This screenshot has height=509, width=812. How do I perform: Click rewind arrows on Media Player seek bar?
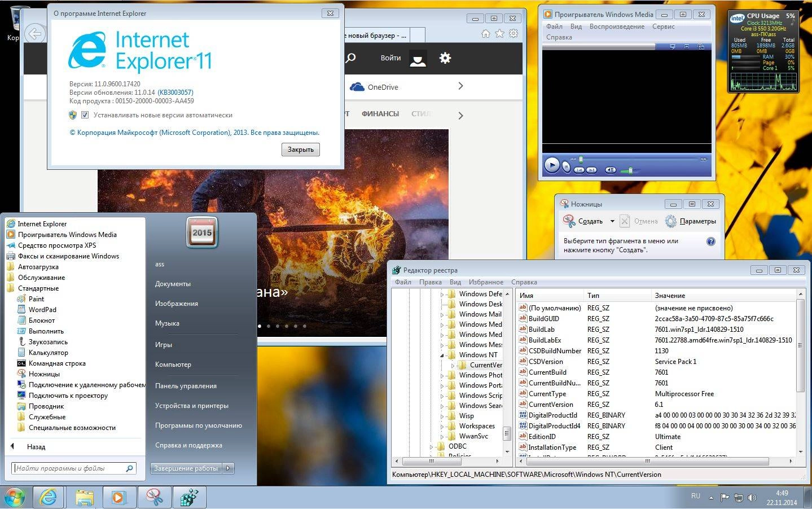pyautogui.click(x=573, y=159)
